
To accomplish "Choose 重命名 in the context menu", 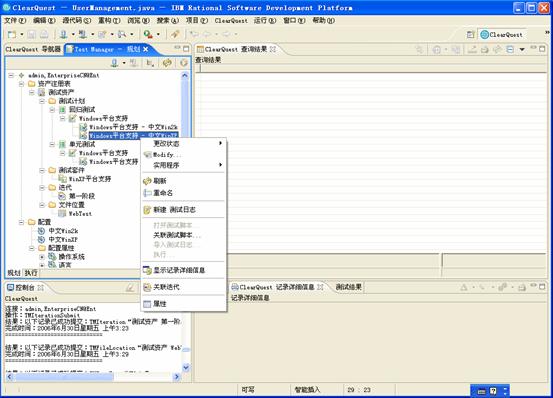I will [183, 193].
